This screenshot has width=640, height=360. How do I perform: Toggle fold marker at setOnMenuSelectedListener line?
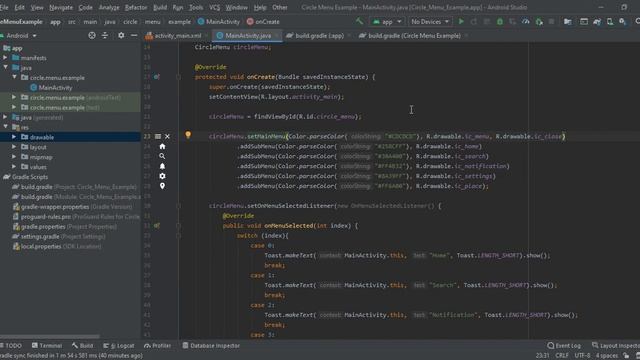pyautogui.click(x=178, y=206)
